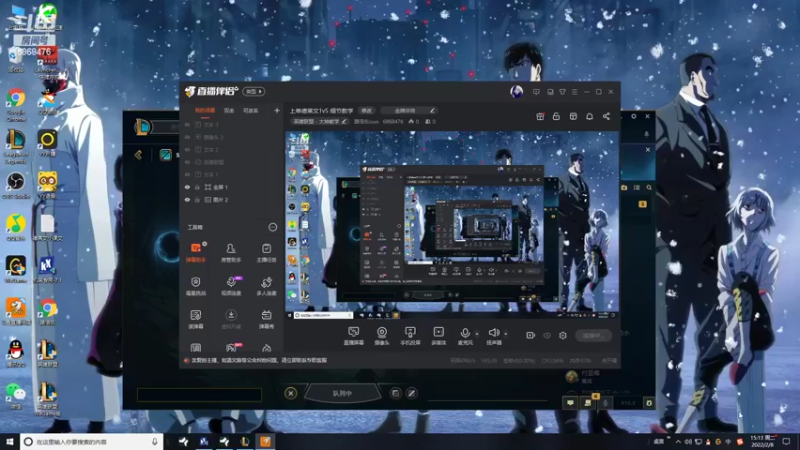Click the Windows Start button

tap(10, 441)
